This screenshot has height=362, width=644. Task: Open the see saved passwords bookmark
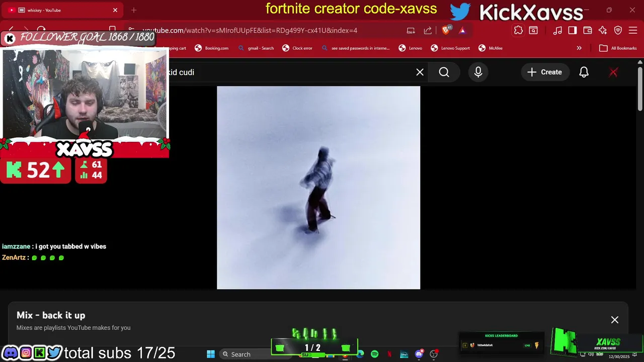click(355, 48)
